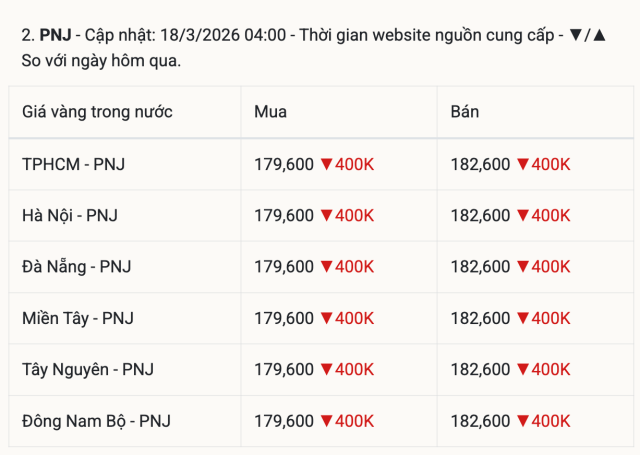Click the red down arrow in Hà Nội Mua cell
Screen dimensions: 640x455
click(326, 215)
